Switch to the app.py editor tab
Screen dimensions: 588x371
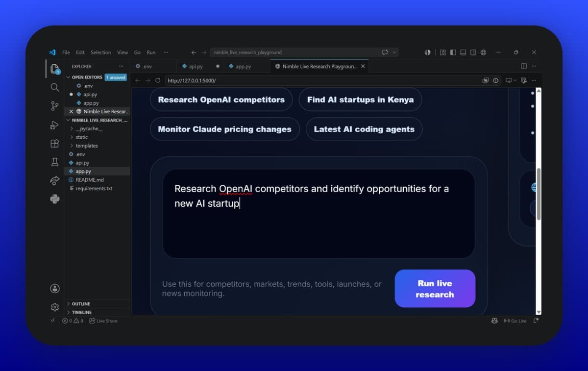pos(246,66)
